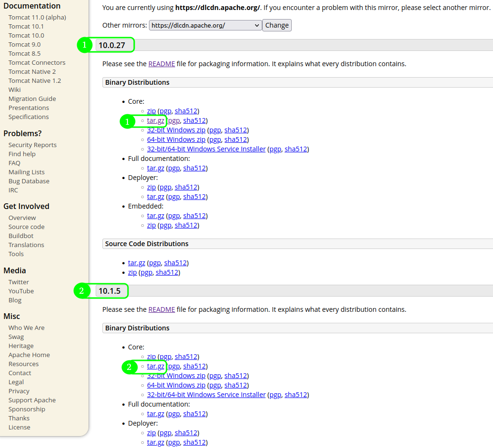This screenshot has width=493, height=448.
Task: Open Mailing Lists page
Action: click(27, 172)
